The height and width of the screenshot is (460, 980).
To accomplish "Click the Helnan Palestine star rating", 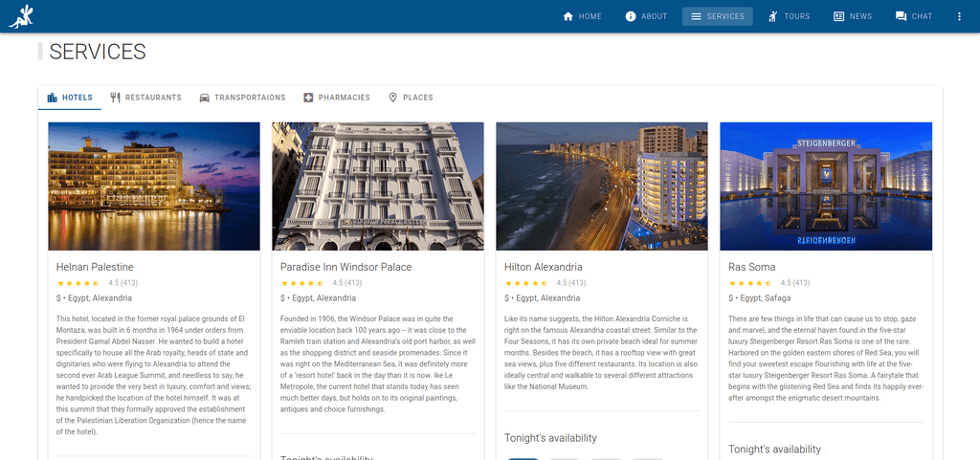I will pyautogui.click(x=78, y=283).
